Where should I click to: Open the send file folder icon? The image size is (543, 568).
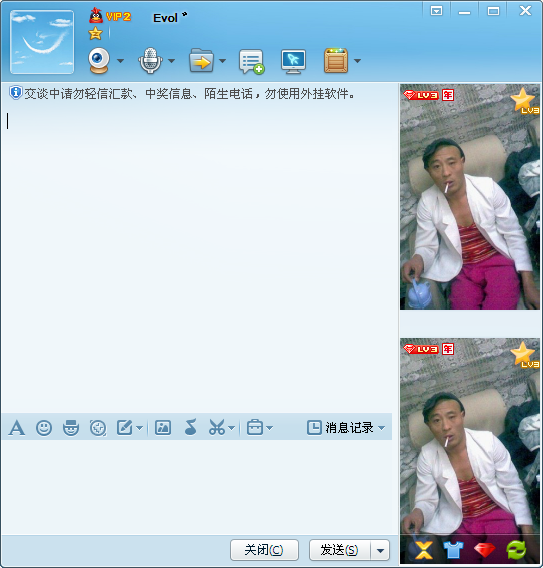[201, 60]
